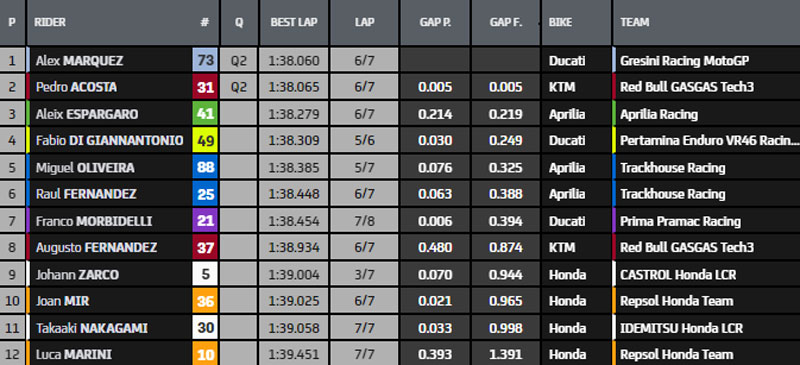Click Johann Zarco white 5 badge
The height and width of the screenshot is (365, 800).
205,275
